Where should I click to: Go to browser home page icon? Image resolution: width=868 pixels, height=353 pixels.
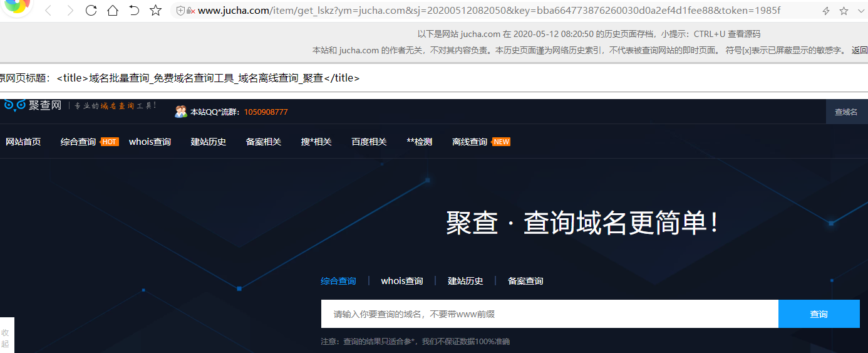pyautogui.click(x=113, y=11)
